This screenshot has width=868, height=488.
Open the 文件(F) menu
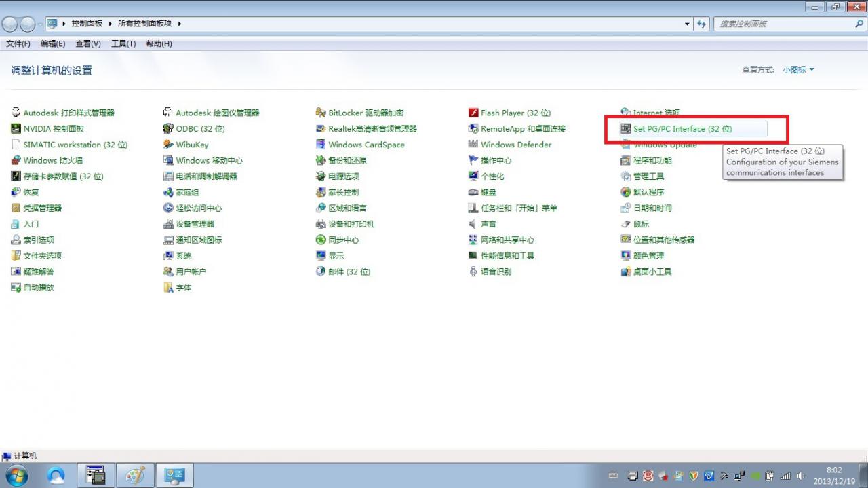[18, 43]
